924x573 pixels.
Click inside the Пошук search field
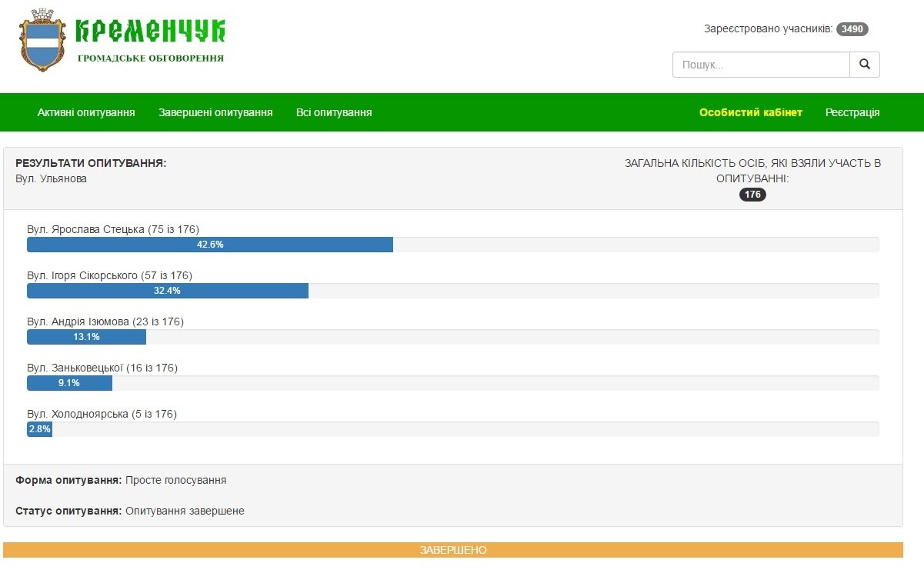(760, 65)
